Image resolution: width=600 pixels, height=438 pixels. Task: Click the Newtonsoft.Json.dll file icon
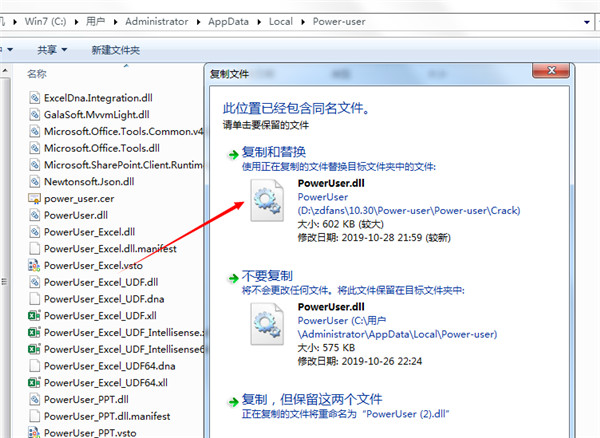[34, 182]
